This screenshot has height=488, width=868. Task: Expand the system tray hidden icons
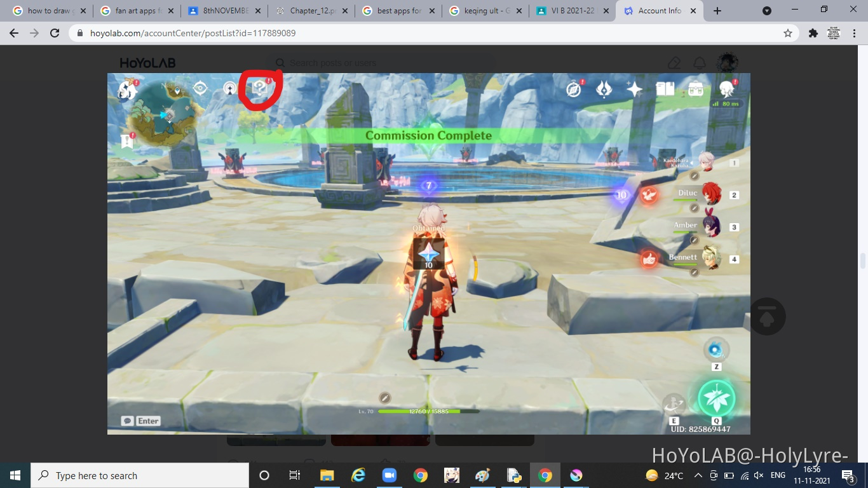(x=698, y=475)
